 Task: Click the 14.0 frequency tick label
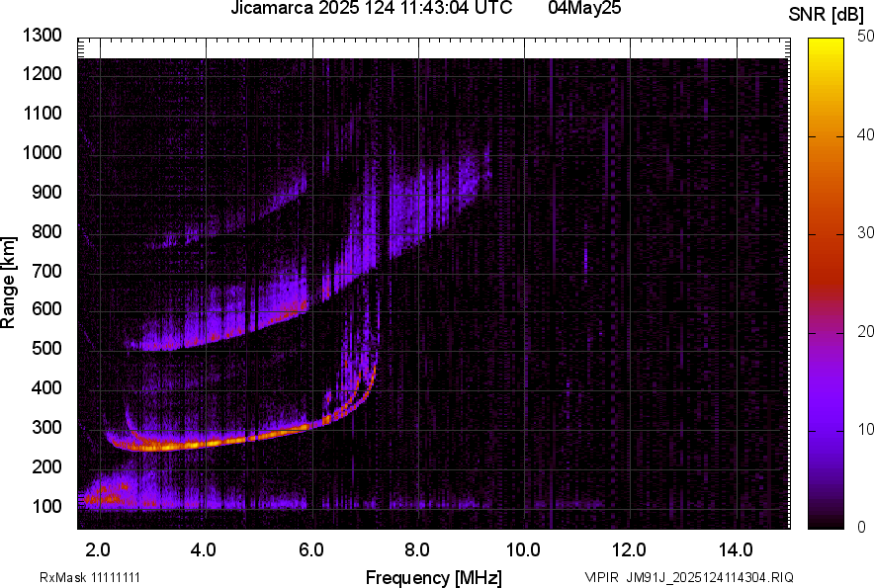click(736, 550)
